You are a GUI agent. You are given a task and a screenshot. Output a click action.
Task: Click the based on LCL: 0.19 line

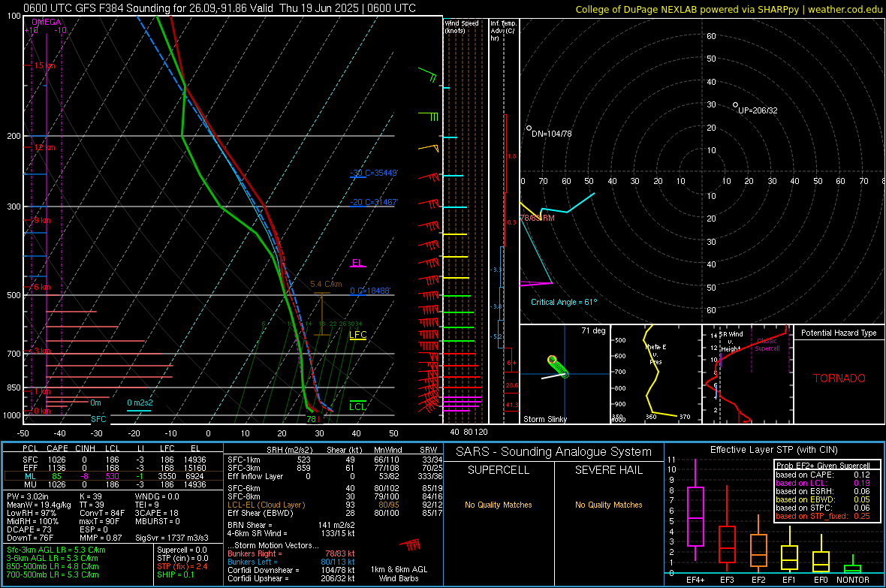tap(823, 483)
